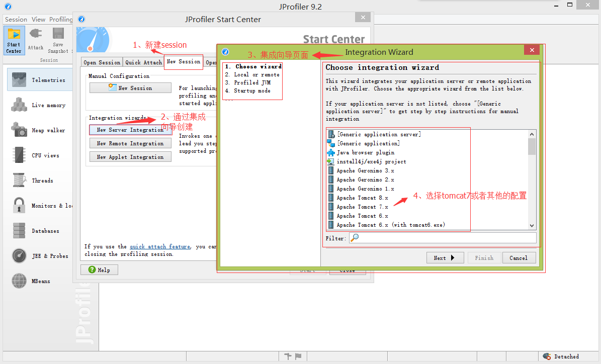Click step 4 Startup mode
Screen dimensions: 601x364
pyautogui.click(x=247, y=91)
